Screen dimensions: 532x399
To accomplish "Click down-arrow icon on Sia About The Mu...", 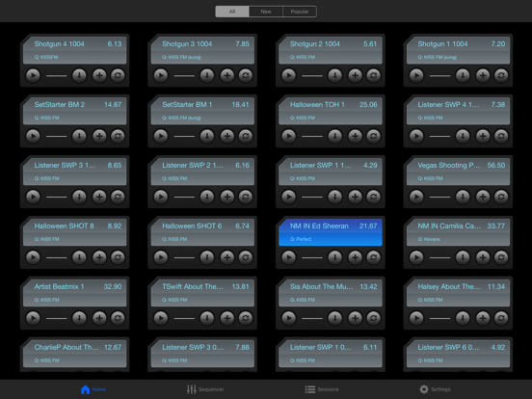I will click(334, 318).
